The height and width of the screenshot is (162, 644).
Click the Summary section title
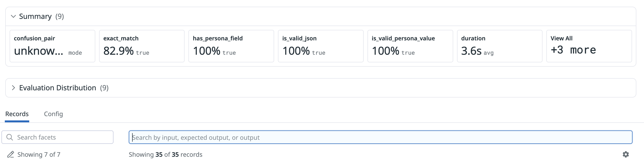point(35,16)
